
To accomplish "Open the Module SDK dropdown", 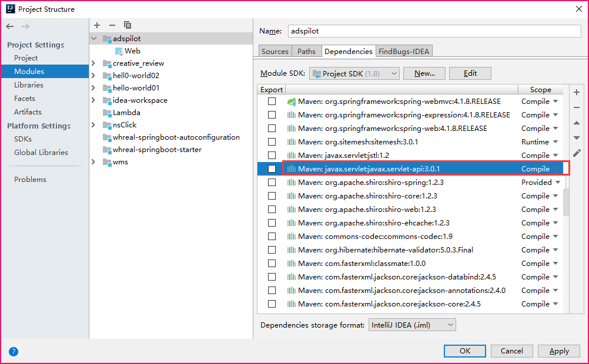I will [x=354, y=73].
